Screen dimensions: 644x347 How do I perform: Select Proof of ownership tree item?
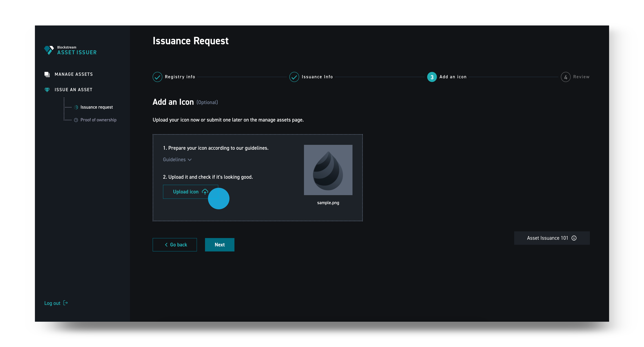tap(98, 120)
